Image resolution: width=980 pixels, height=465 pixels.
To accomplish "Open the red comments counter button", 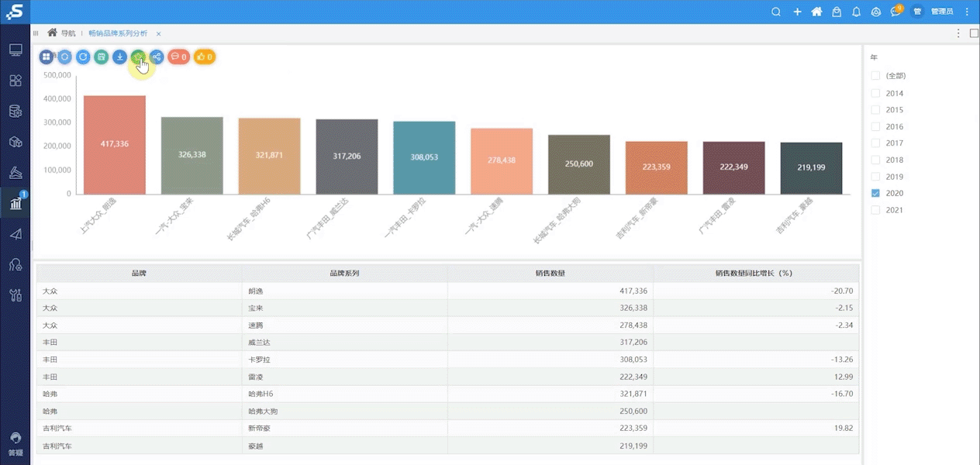I will pos(179,57).
